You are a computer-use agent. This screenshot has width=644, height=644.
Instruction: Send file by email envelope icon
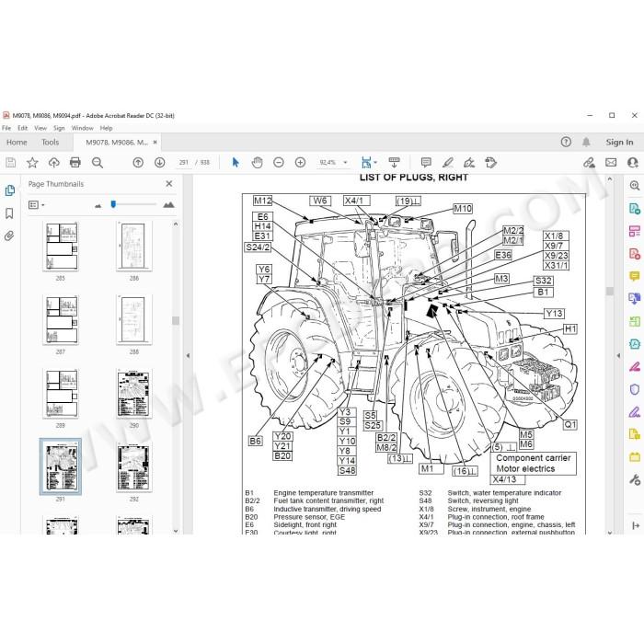point(611,163)
